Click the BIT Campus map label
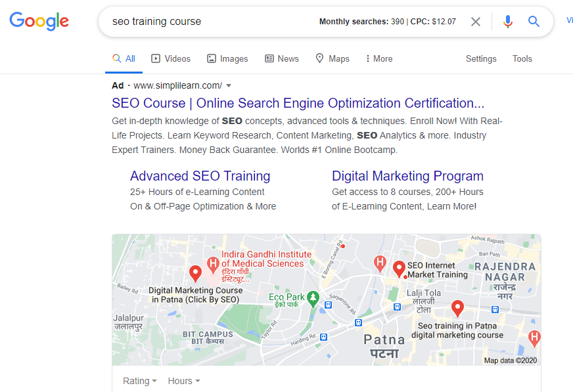 pyautogui.click(x=208, y=338)
